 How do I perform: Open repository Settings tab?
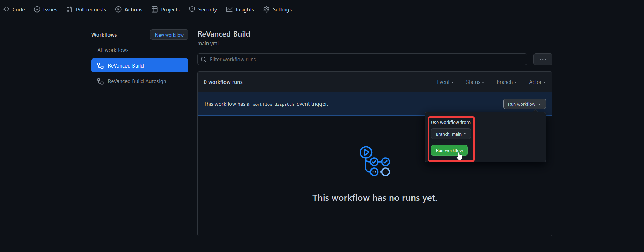pos(278,9)
